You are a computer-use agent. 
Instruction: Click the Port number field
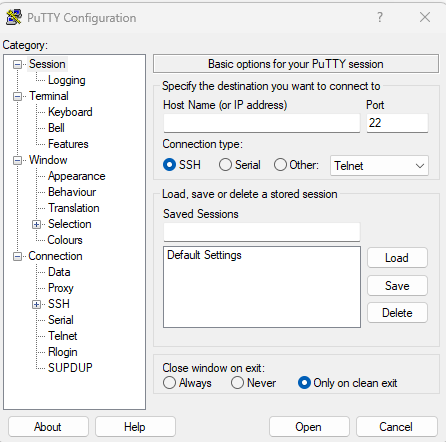[x=397, y=123]
